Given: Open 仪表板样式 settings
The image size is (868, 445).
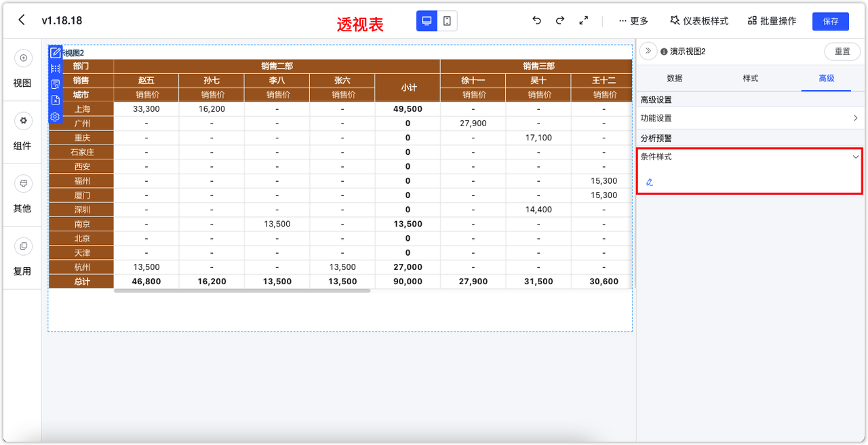Looking at the screenshot, I should [699, 21].
